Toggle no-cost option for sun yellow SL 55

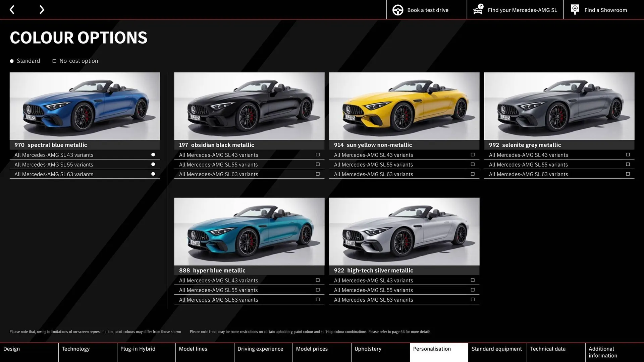(x=472, y=164)
